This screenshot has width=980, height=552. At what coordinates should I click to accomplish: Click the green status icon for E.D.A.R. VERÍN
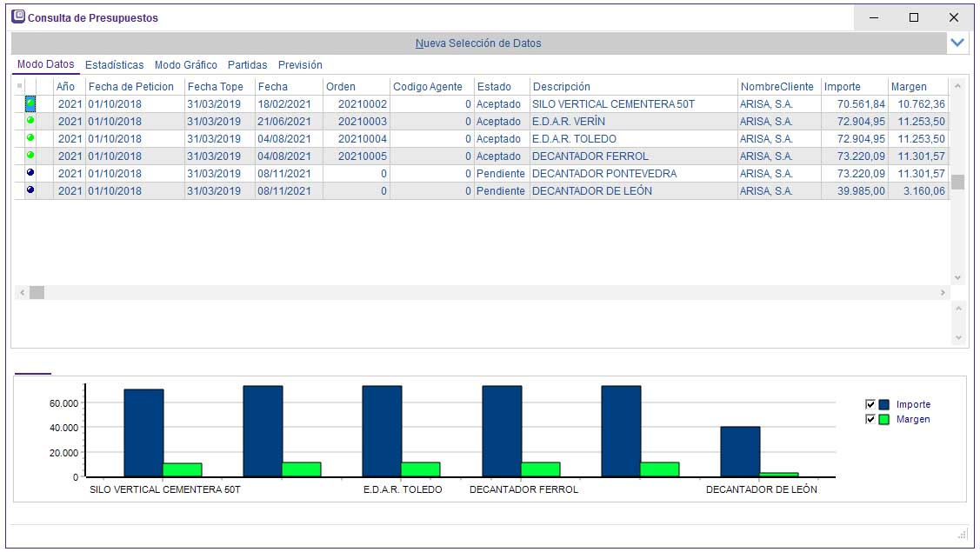coord(30,121)
